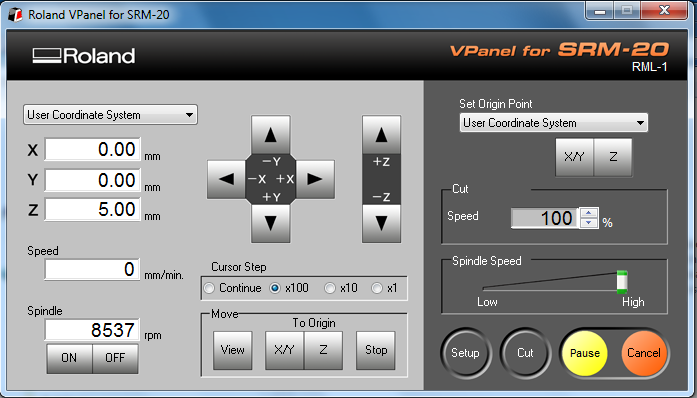Click the Roland VPanel app icon in title bar

pyautogui.click(x=15, y=15)
